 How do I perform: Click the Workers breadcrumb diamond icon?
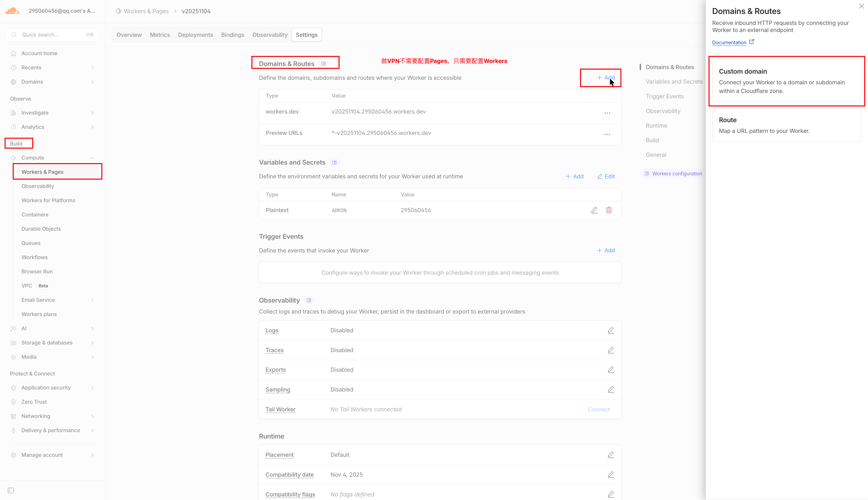tap(118, 11)
